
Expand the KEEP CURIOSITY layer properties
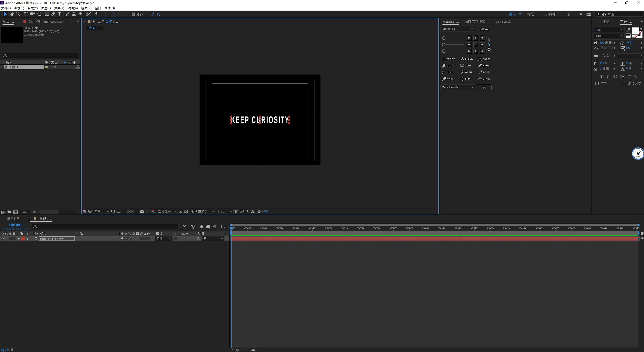tap(19, 239)
